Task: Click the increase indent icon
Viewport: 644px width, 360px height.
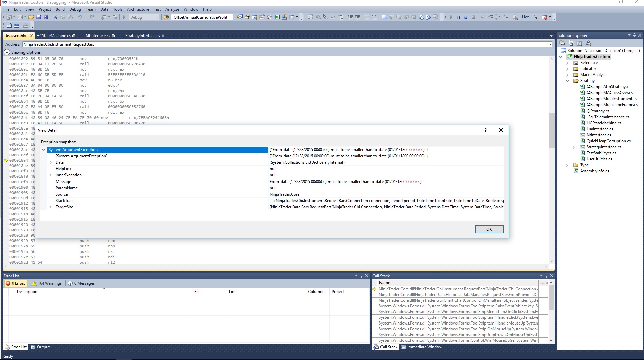Action: (x=358, y=17)
